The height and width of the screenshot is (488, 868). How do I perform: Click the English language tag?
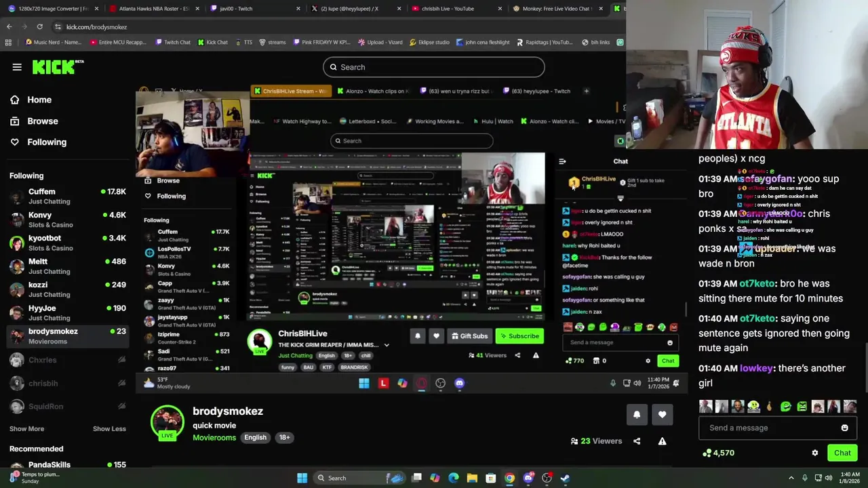tap(256, 438)
